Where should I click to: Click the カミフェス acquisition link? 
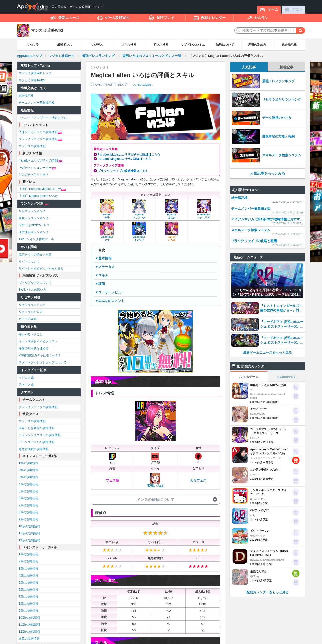tap(198, 480)
